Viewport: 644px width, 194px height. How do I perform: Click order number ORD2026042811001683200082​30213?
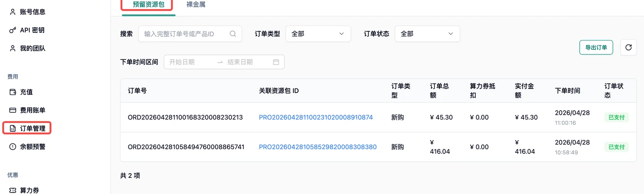click(x=185, y=118)
